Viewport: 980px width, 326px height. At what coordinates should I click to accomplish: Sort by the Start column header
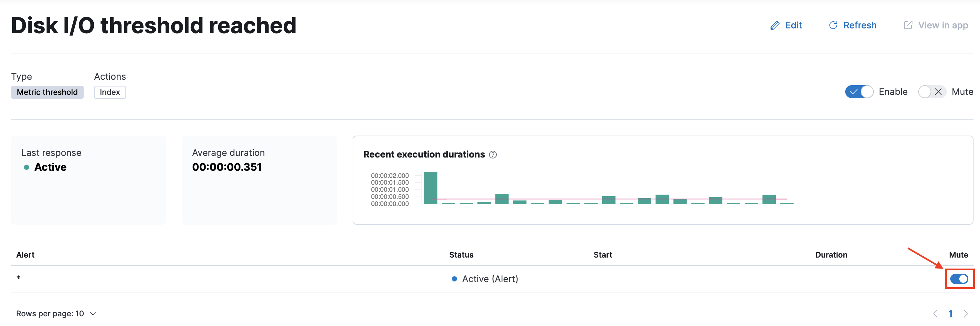[602, 255]
